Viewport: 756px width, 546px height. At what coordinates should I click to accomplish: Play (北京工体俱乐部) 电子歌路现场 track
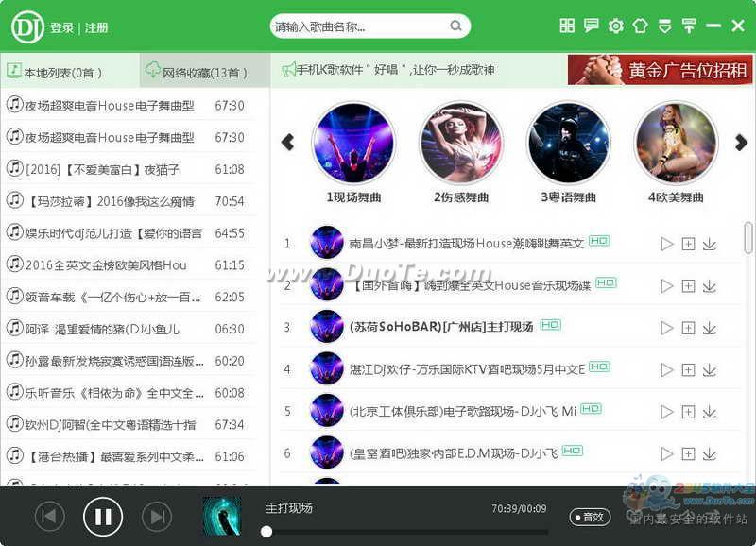[666, 412]
